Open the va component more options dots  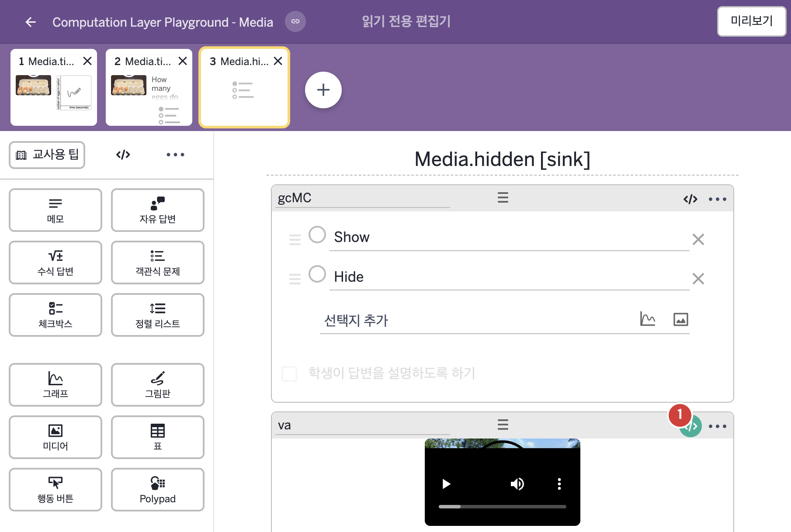pyautogui.click(x=718, y=426)
